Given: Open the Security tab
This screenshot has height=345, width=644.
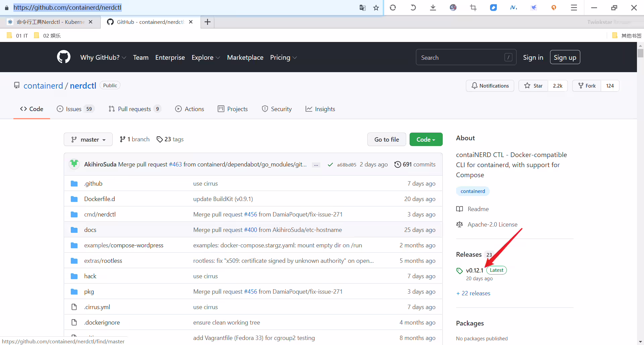Looking at the screenshot, I should (277, 109).
